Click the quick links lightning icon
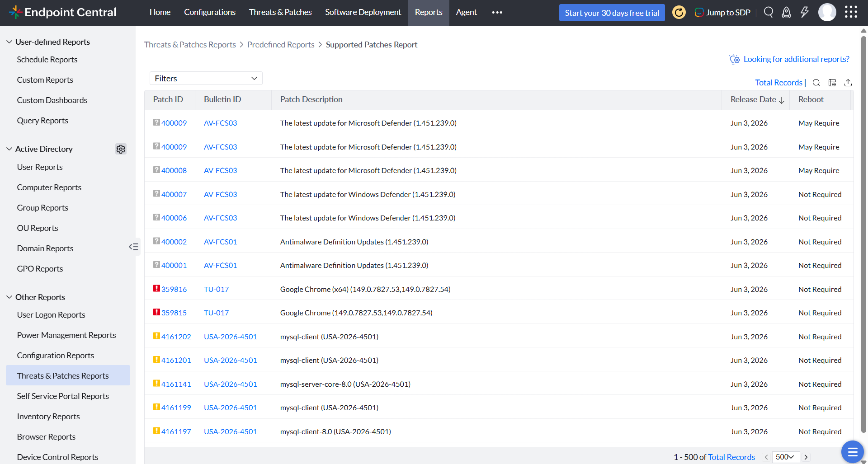 coord(805,12)
